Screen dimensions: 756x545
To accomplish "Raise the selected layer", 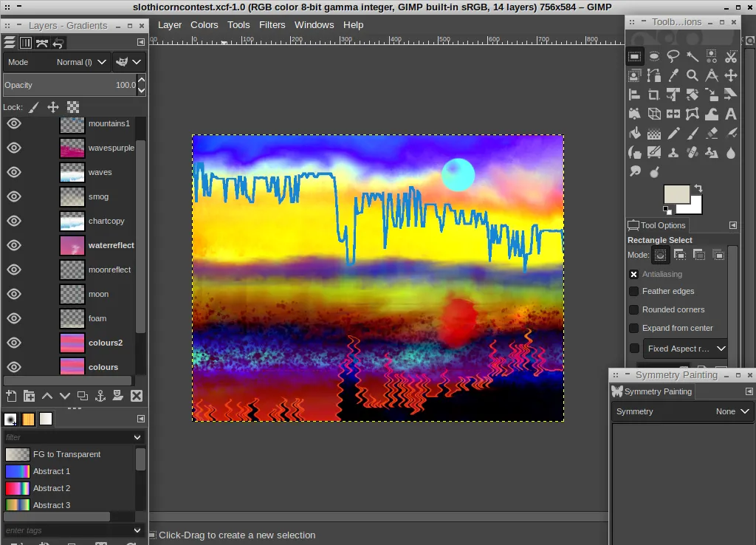I will [x=47, y=396].
